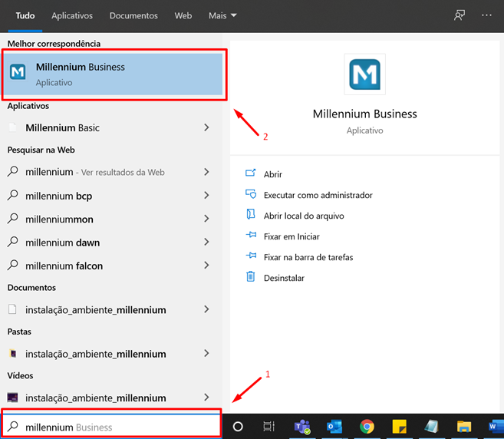The height and width of the screenshot is (439, 504).
Task: Click the large Millennium Business logo in preview
Action: [364, 74]
